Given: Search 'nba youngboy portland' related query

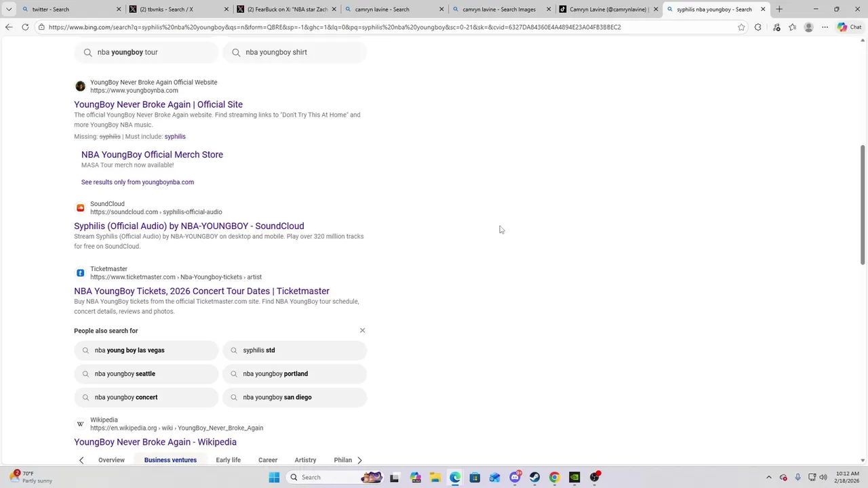Looking at the screenshot, I should point(295,374).
